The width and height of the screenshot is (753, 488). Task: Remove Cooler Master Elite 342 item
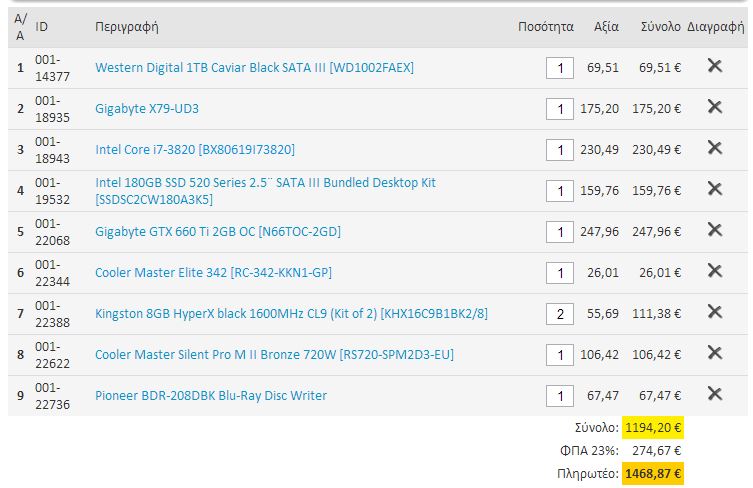(715, 271)
